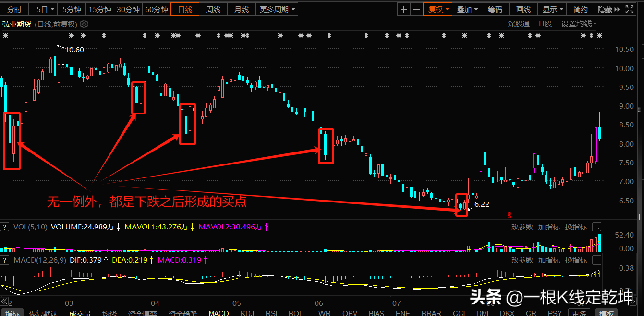Select the KDJ indicator

247,313
